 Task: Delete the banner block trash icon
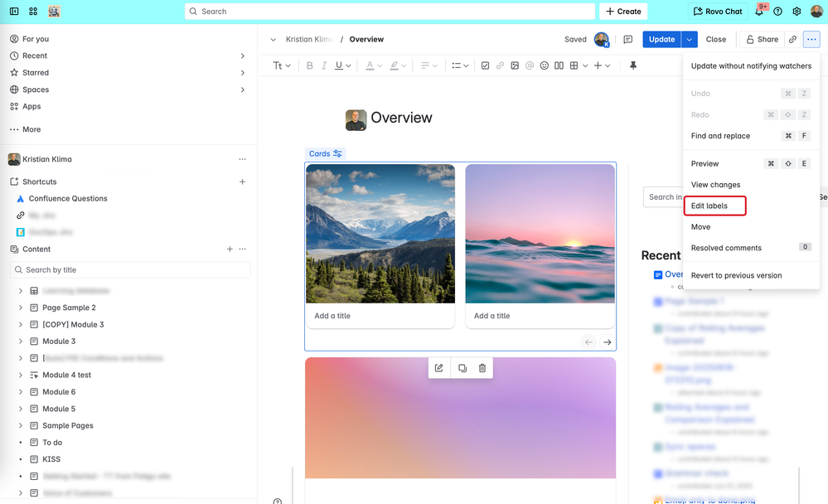pos(482,368)
